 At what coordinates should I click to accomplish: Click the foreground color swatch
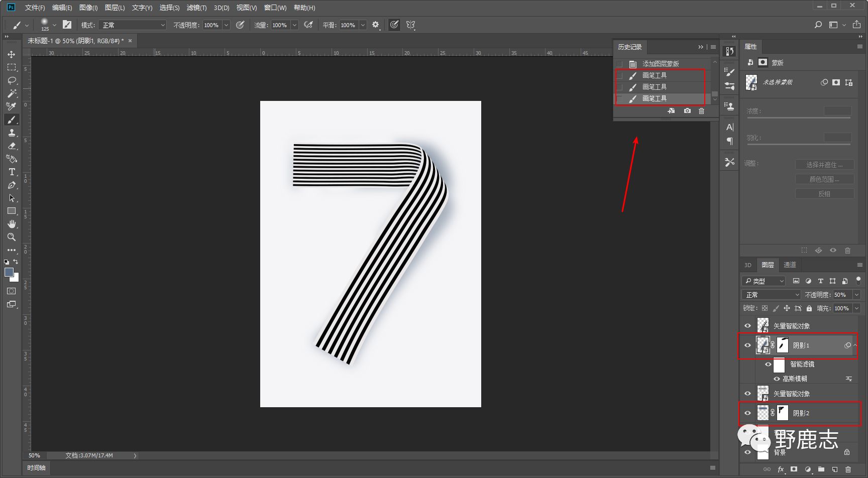(x=9, y=272)
